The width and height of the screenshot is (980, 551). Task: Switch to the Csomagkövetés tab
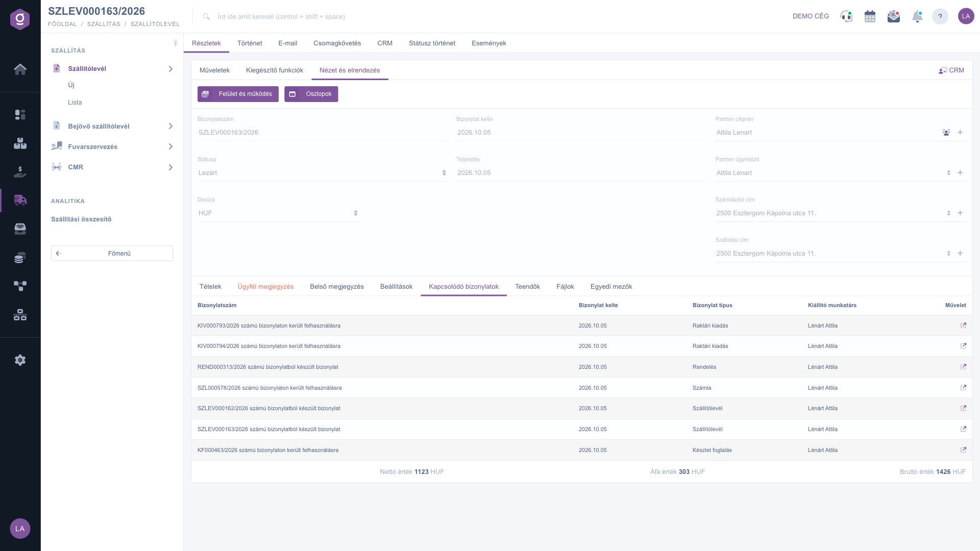tap(337, 43)
